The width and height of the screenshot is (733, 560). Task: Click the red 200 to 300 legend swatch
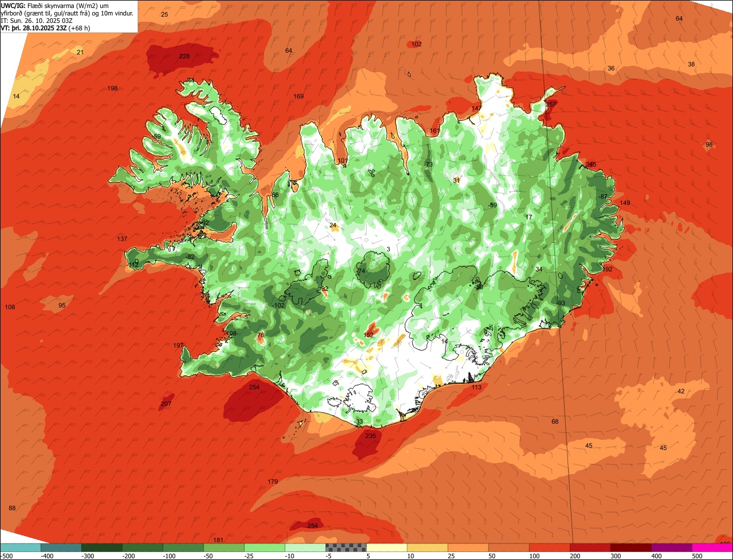(590, 547)
